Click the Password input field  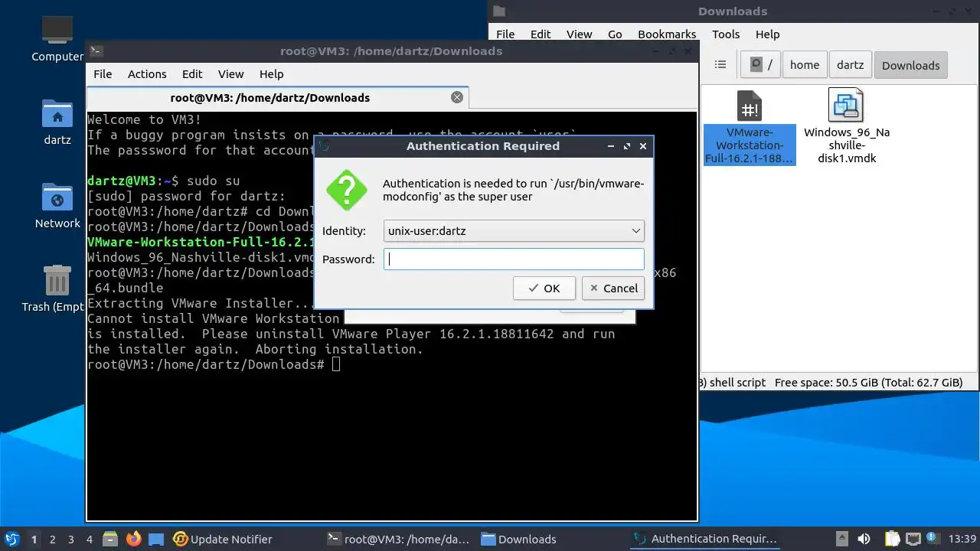pyautogui.click(x=514, y=259)
